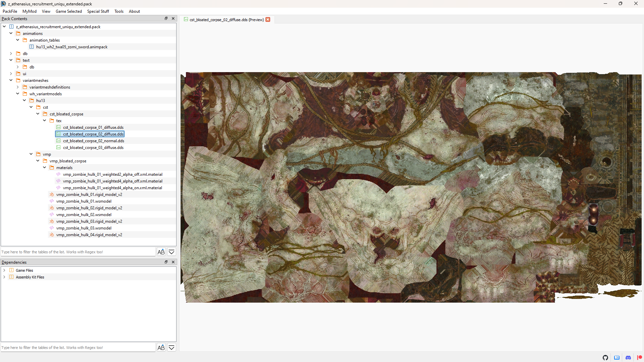Viewport: 644px width, 362px height.
Task: Select cst_bloated_corpse_02_normal.dds file
Action: click(94, 141)
